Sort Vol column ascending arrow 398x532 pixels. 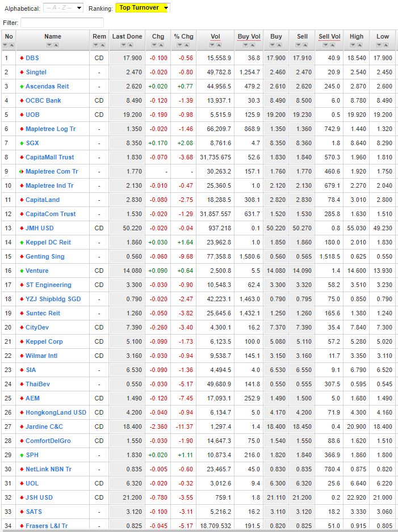(x=219, y=45)
